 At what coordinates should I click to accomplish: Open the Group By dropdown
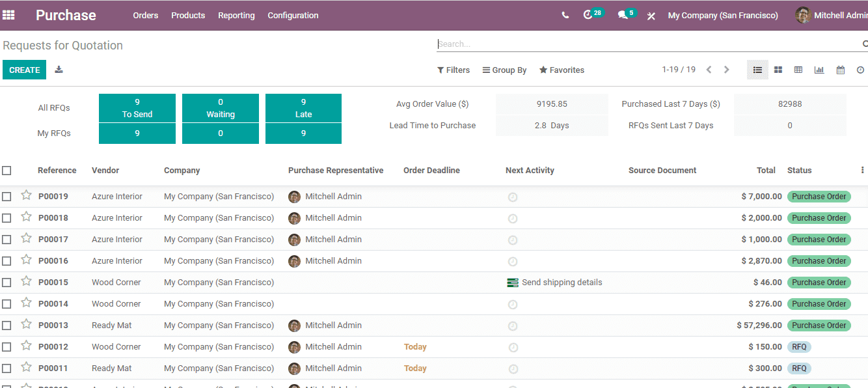click(x=504, y=70)
